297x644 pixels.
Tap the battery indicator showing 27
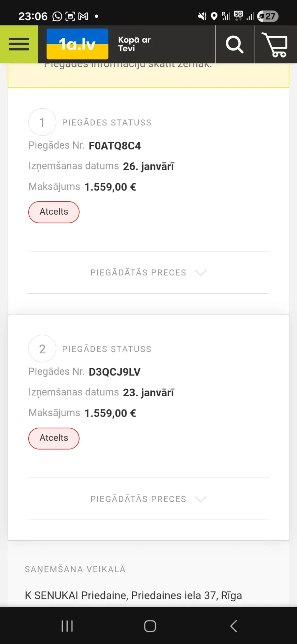(x=268, y=16)
